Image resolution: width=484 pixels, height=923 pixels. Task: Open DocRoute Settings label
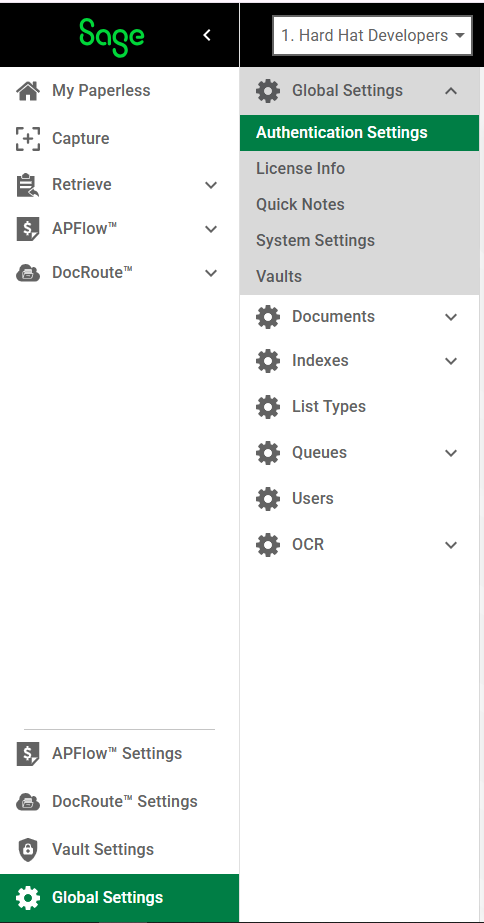point(125,802)
